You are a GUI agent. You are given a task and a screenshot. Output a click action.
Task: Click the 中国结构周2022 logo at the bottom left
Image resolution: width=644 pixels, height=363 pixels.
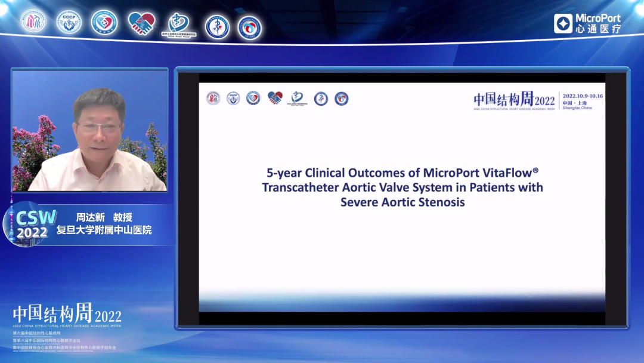point(67,315)
